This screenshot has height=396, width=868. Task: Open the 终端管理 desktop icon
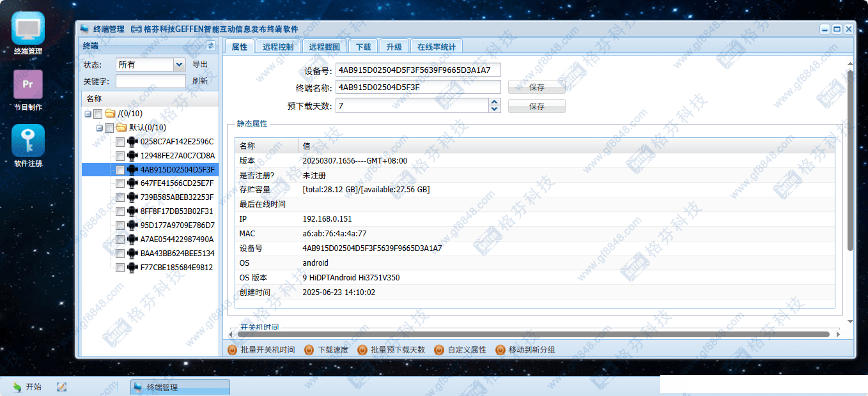tap(28, 29)
